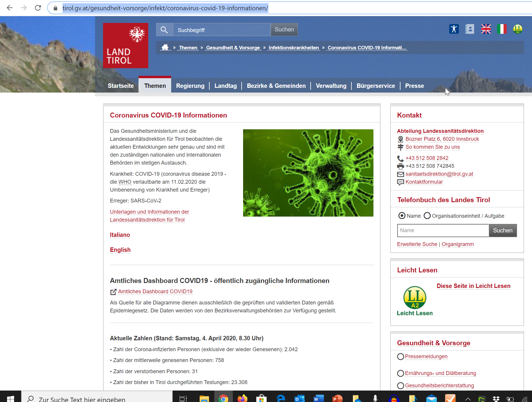Go back with the browser back arrow
532x402 pixels.
pyautogui.click(x=10, y=8)
